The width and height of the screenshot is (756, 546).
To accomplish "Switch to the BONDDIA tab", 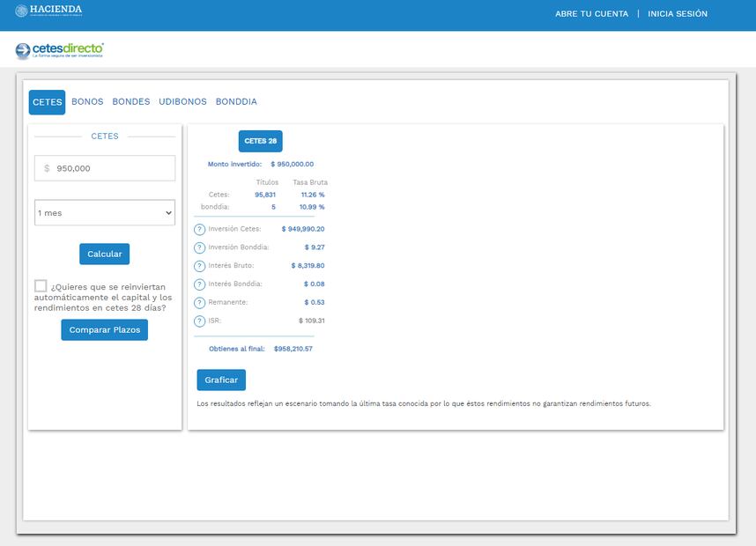I will tap(236, 101).
